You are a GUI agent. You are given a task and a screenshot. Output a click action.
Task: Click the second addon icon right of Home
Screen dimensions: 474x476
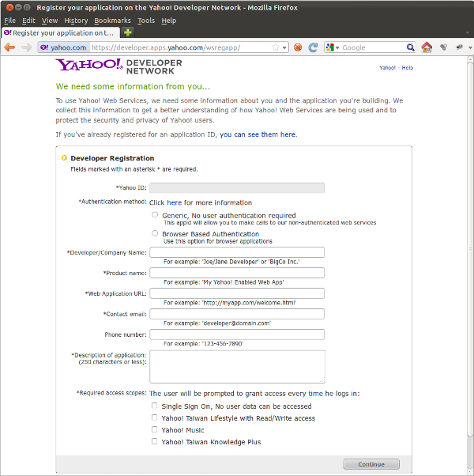(460, 47)
